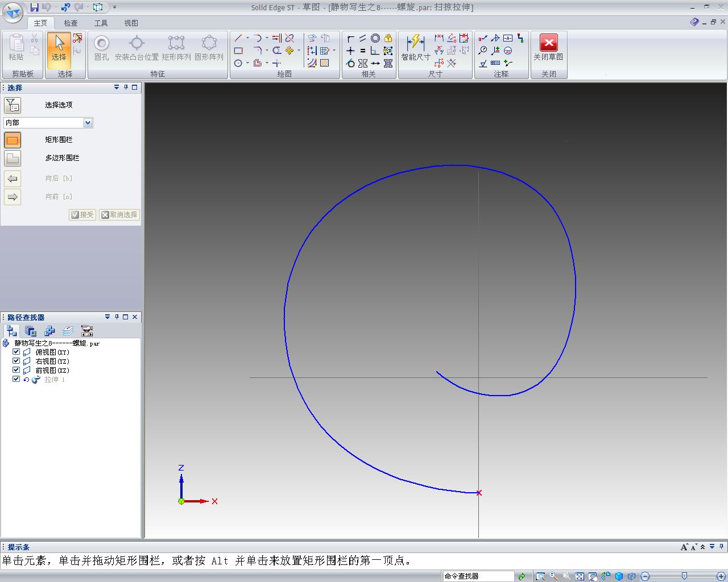
Task: Open the Customize Quick Access Toolbar dropdown
Action: [x=114, y=7]
